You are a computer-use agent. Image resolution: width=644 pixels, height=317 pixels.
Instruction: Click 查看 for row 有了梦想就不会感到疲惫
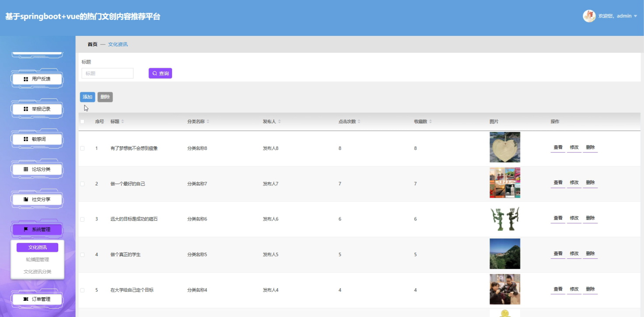pos(558,147)
